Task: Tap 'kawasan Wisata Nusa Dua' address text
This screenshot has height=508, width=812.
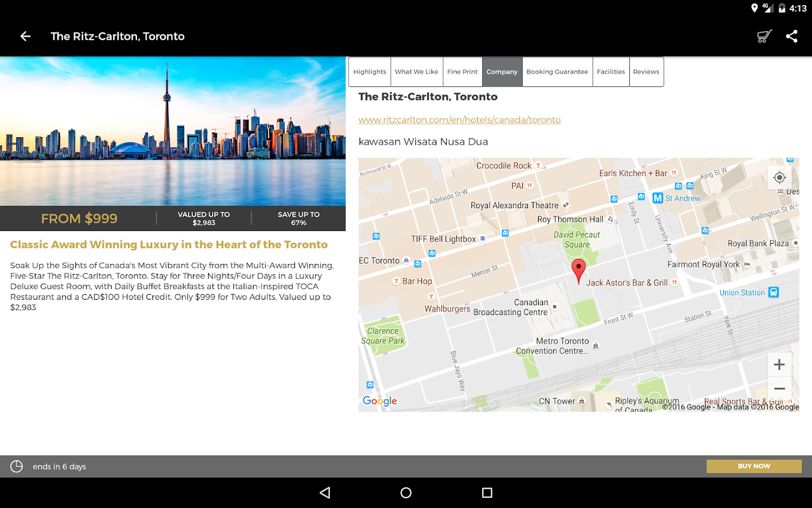Action: pyautogui.click(x=423, y=142)
